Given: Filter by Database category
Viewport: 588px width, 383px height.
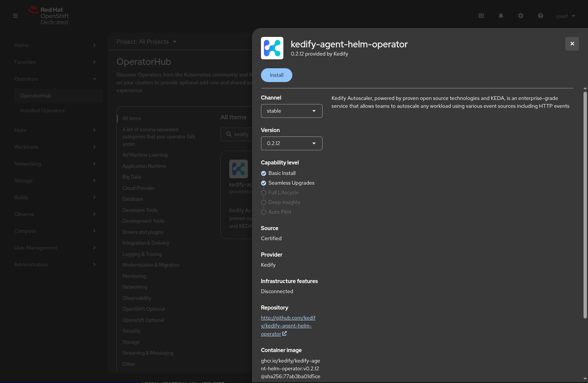Looking at the screenshot, I should [133, 199].
